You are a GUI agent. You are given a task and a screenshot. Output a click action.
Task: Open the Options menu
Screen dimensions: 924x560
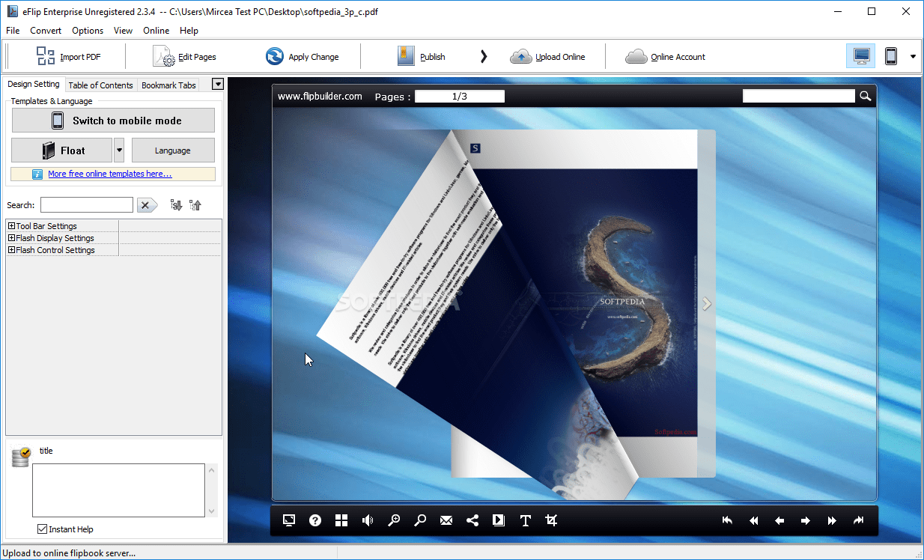click(x=88, y=31)
